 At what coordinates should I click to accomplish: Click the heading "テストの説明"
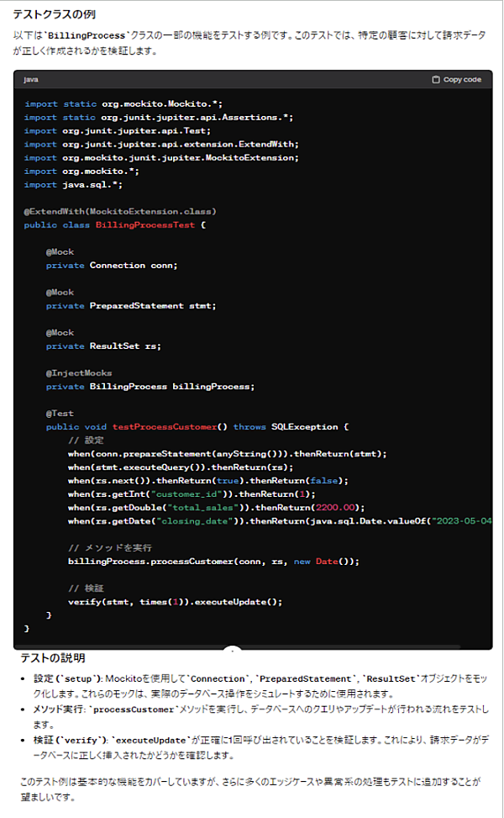pyautogui.click(x=53, y=658)
